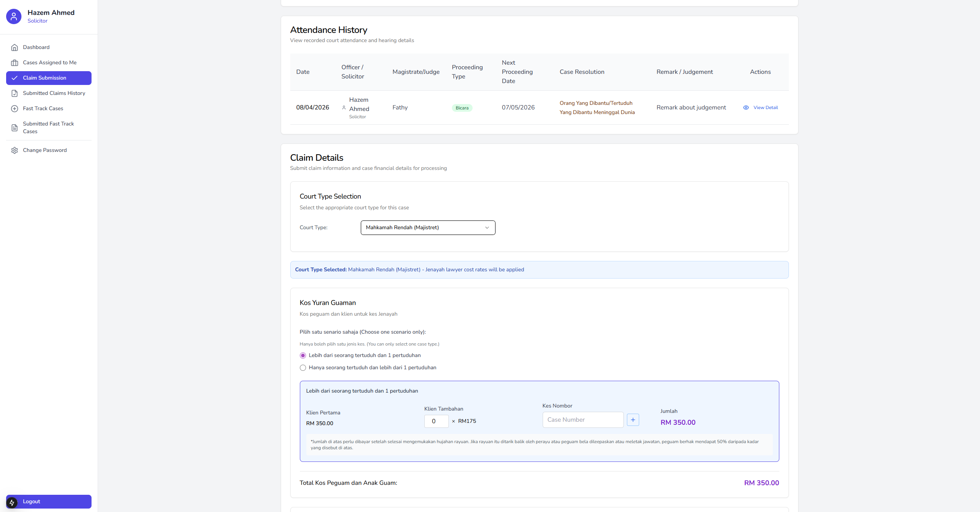980x512 pixels.
Task: Click the Submitted Claims History document icon
Action: [15, 93]
